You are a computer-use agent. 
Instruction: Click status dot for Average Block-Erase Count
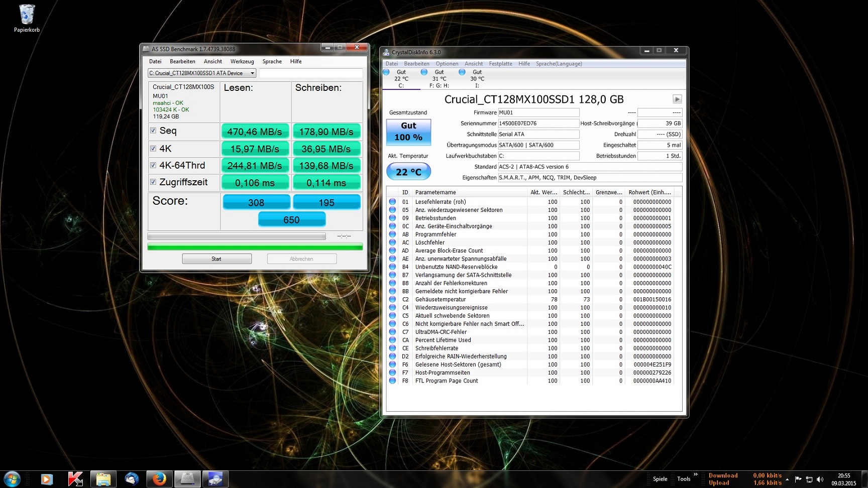tap(393, 251)
